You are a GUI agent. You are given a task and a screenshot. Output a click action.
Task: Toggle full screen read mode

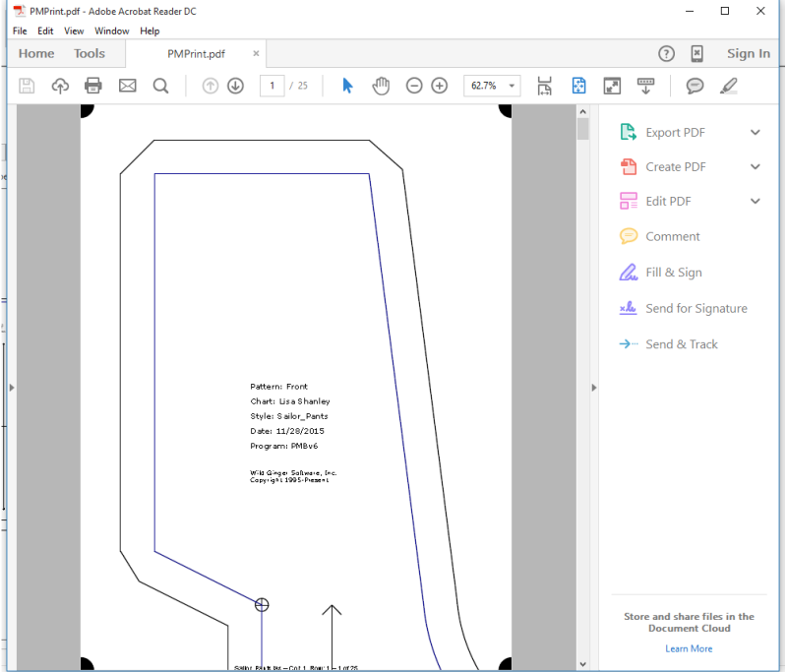coord(612,86)
